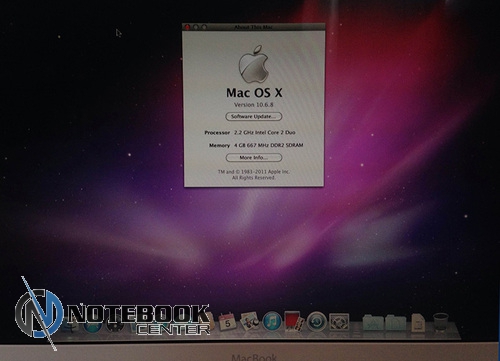Open System Preferences from the Dock

[x=339, y=322]
